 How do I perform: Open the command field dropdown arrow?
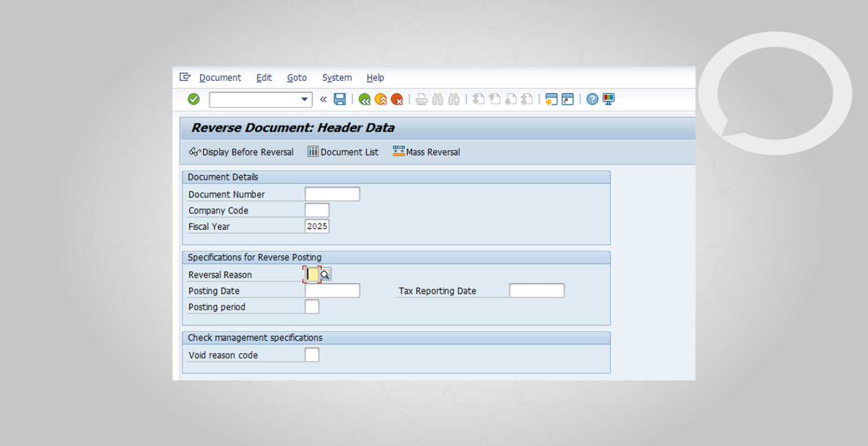[x=305, y=99]
